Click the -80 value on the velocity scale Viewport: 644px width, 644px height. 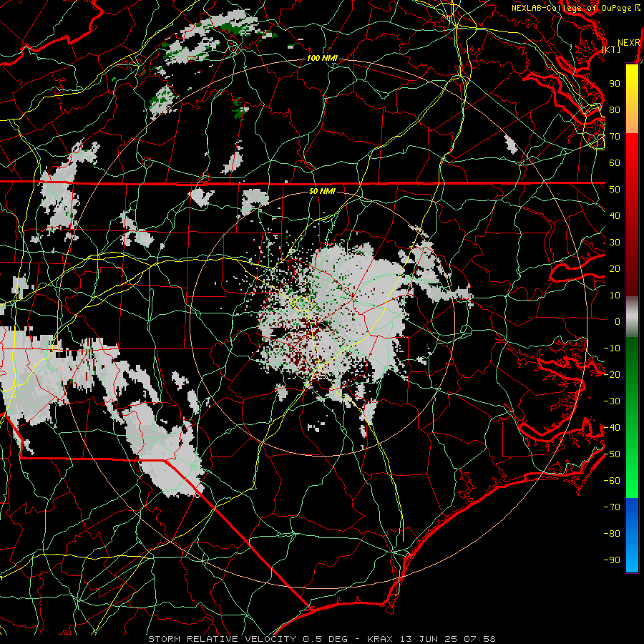point(612,534)
